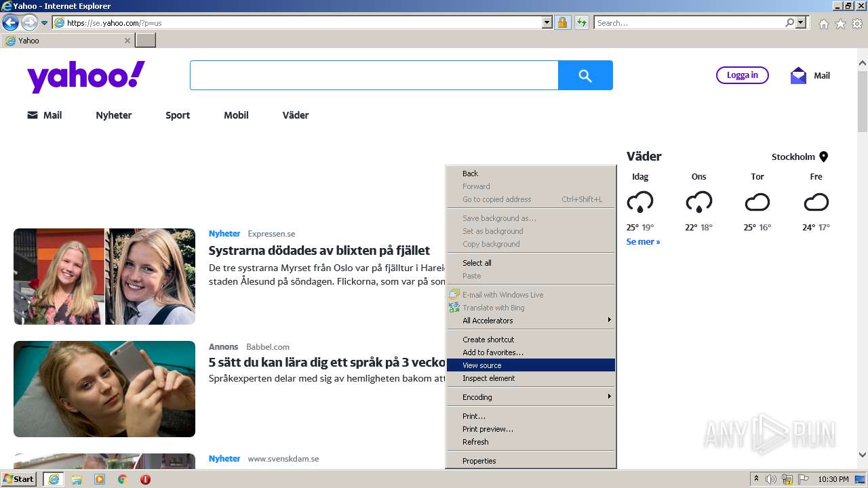Image resolution: width=868 pixels, height=488 pixels.
Task: Open the Tools gear icon
Action: click(x=857, y=24)
